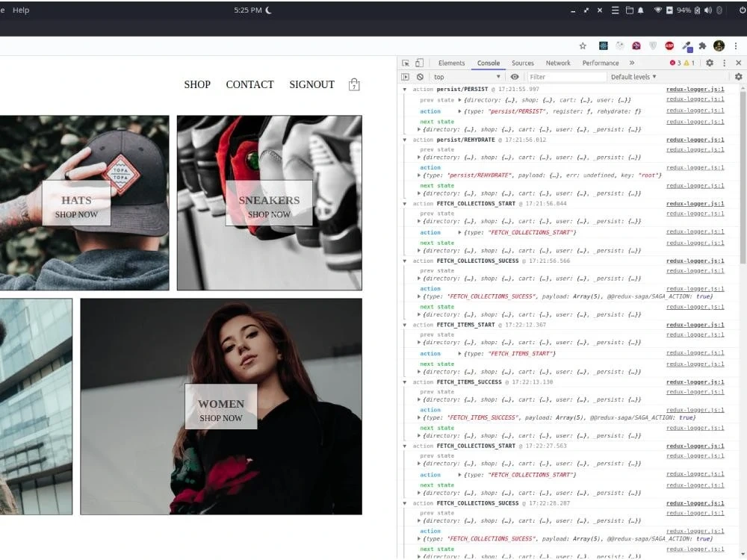Bookmark this page with the star icon
Screen dimensions: 747x560
(x=583, y=46)
